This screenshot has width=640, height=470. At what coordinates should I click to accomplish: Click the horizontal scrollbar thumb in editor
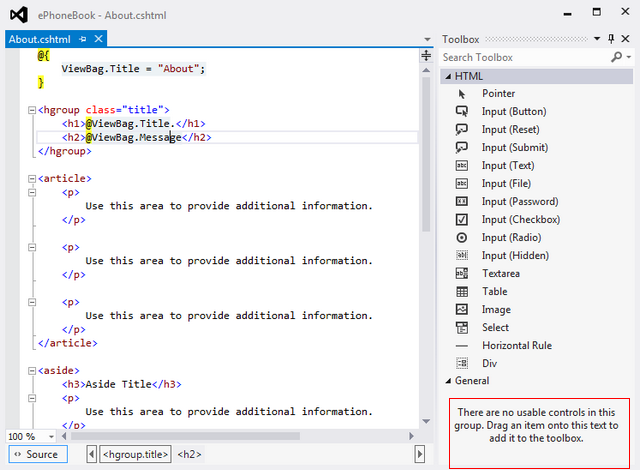pyautogui.click(x=185, y=436)
